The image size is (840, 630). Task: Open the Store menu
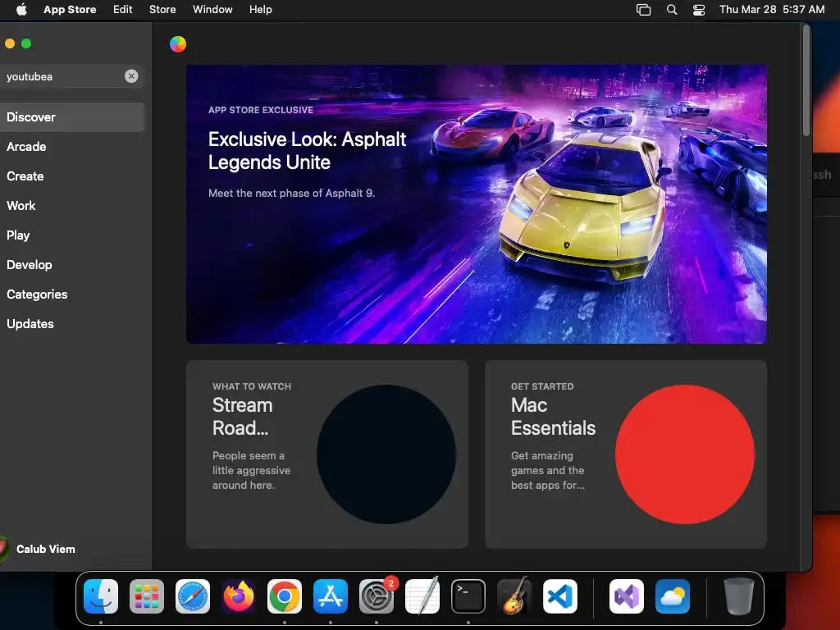162,10
